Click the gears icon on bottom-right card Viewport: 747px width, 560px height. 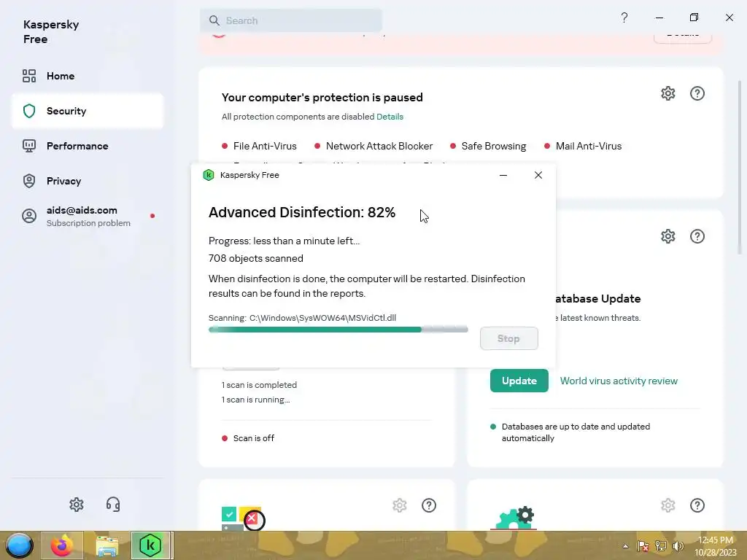pyautogui.click(x=514, y=518)
